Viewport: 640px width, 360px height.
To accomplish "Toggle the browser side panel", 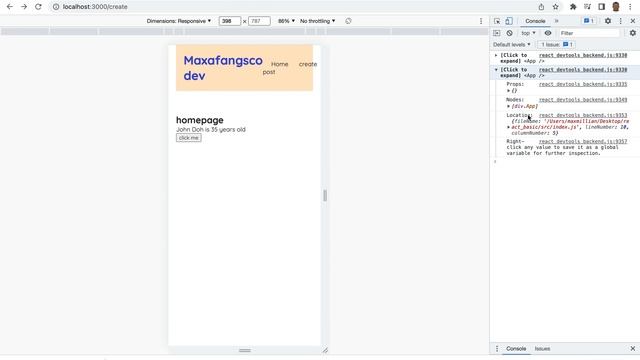I will [602, 7].
